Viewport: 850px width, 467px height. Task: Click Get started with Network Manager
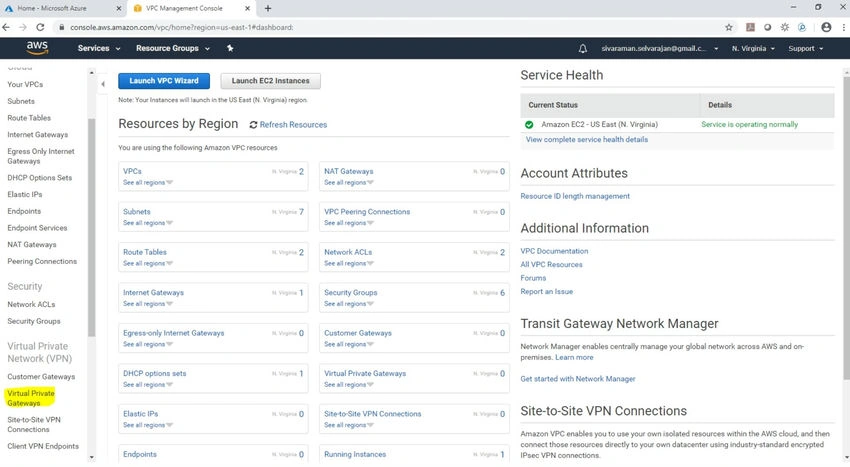coord(577,379)
